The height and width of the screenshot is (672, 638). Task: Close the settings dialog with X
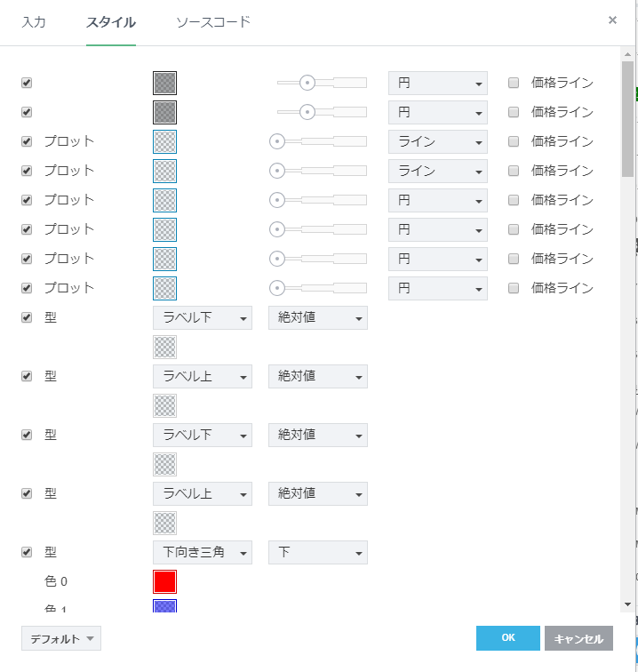[x=612, y=20]
